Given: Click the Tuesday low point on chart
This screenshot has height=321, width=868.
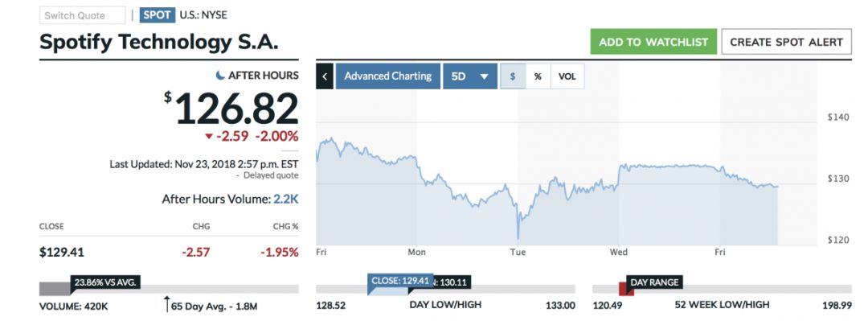Looking at the screenshot, I should pos(518,237).
